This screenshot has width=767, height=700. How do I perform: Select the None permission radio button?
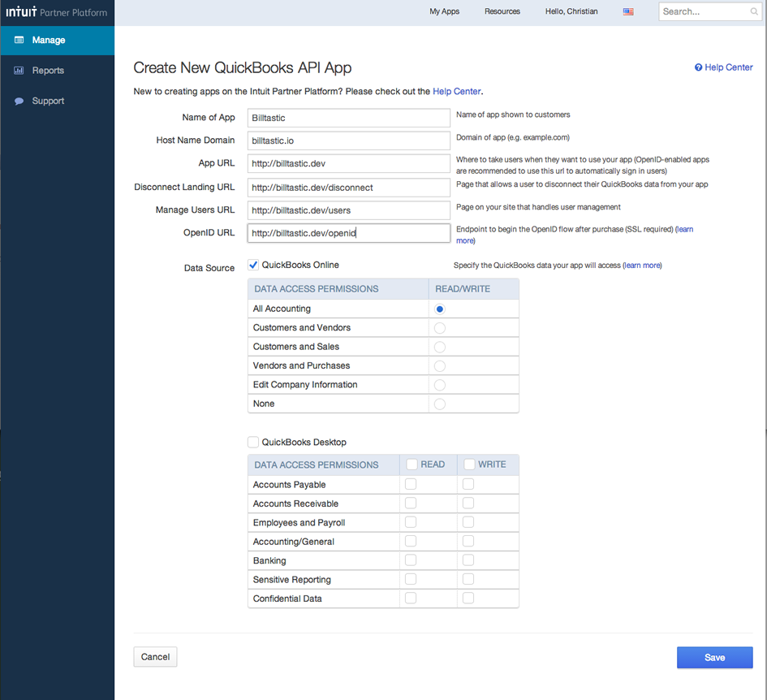coord(440,404)
